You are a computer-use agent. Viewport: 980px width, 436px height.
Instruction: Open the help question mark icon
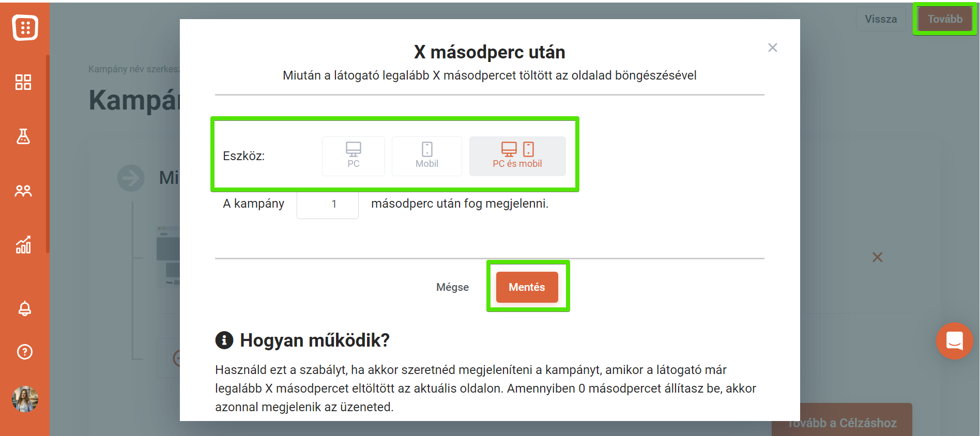pyautogui.click(x=25, y=352)
